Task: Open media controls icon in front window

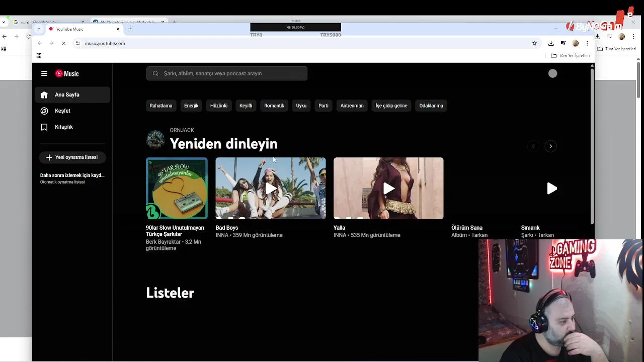Action: click(563, 43)
